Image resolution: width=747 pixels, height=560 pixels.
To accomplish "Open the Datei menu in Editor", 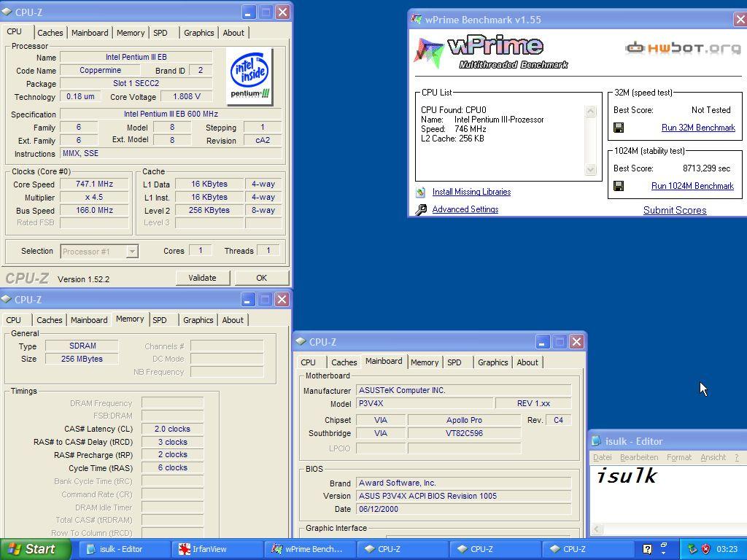I will [602, 457].
